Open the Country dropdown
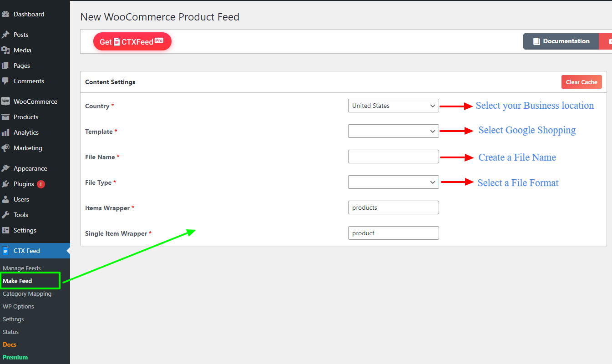The width and height of the screenshot is (612, 364). [393, 106]
